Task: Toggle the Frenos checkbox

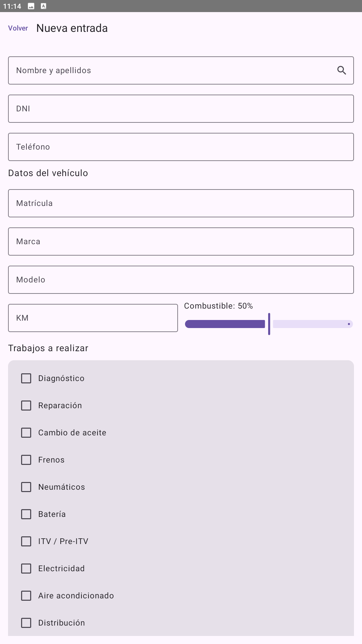Action: [26, 460]
